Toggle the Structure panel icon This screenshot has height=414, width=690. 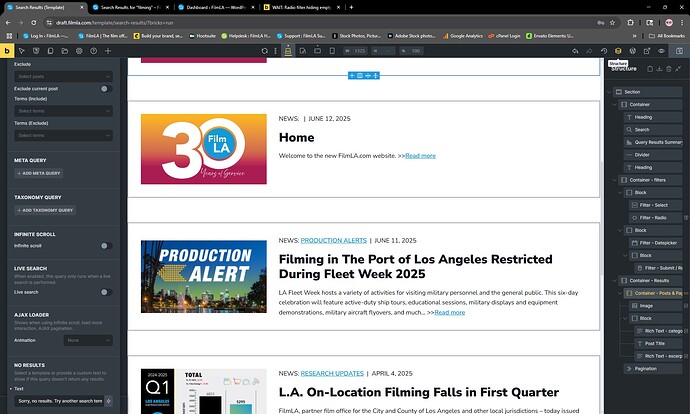coord(618,50)
